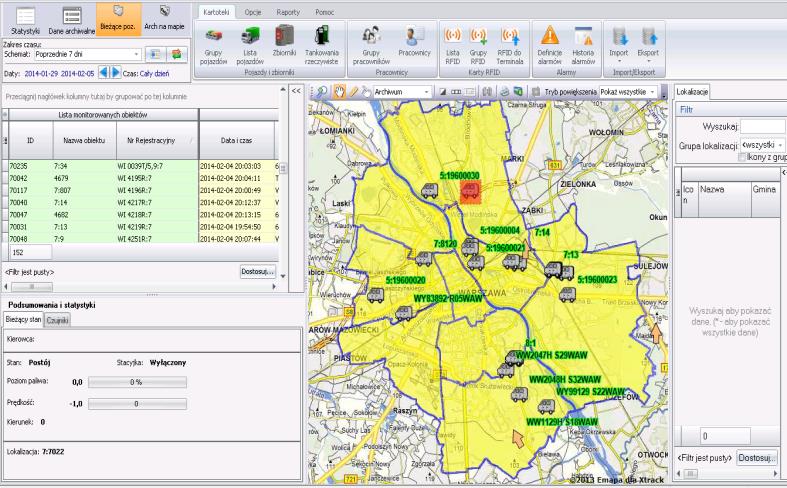Sort by Data i czas column header

[236, 141]
